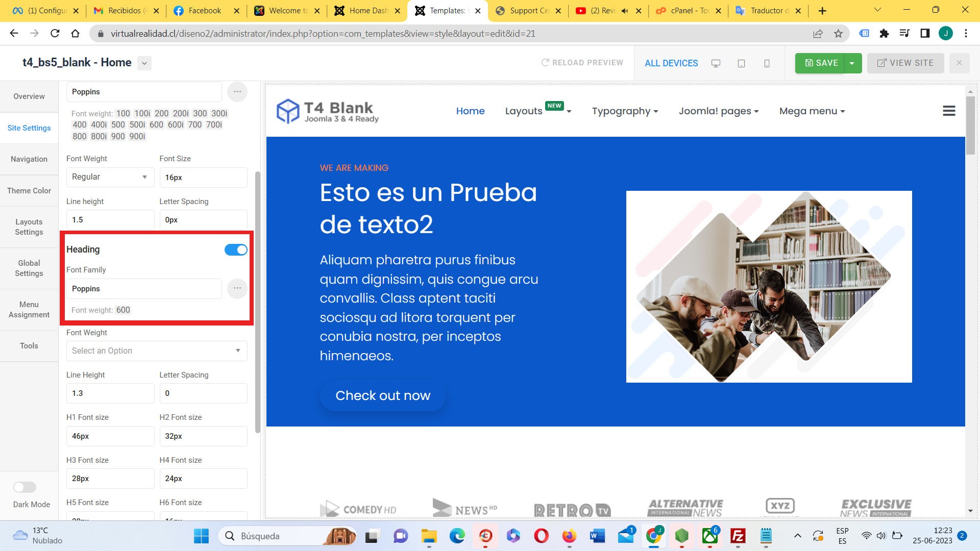
Task: Open the Theme Color tab
Action: click(29, 190)
